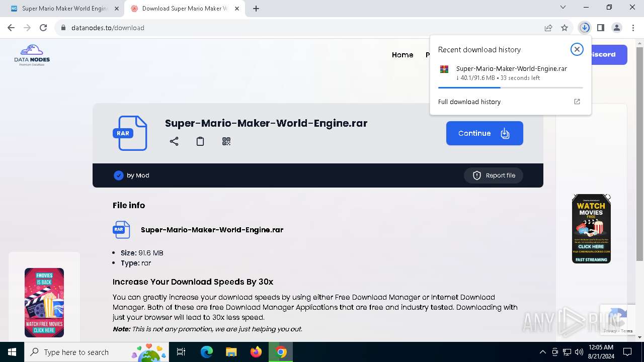Screen dimensions: 644x362
Task: Click the Chrome taskbar icon
Action: [281, 352]
